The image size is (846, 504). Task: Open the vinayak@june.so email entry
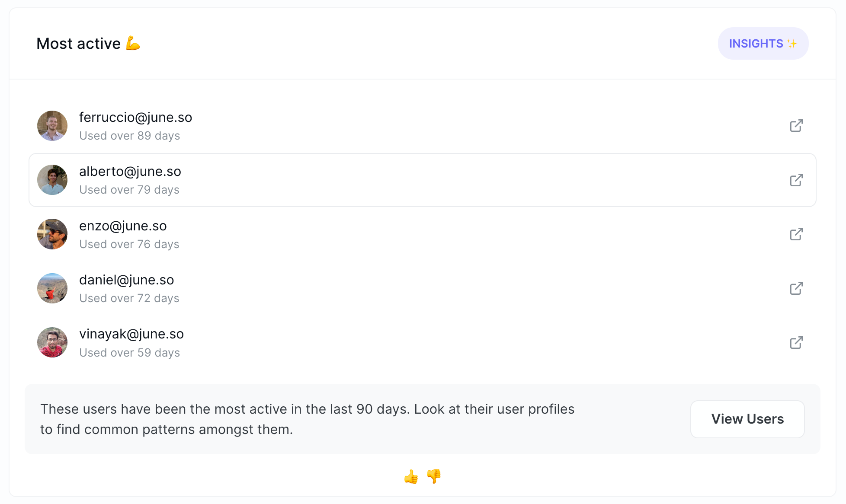click(x=131, y=334)
